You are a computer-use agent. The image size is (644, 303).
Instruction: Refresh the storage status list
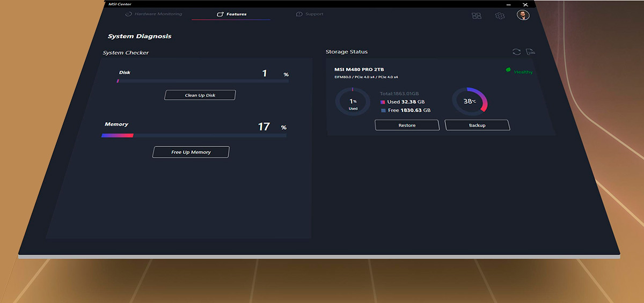[x=516, y=51]
